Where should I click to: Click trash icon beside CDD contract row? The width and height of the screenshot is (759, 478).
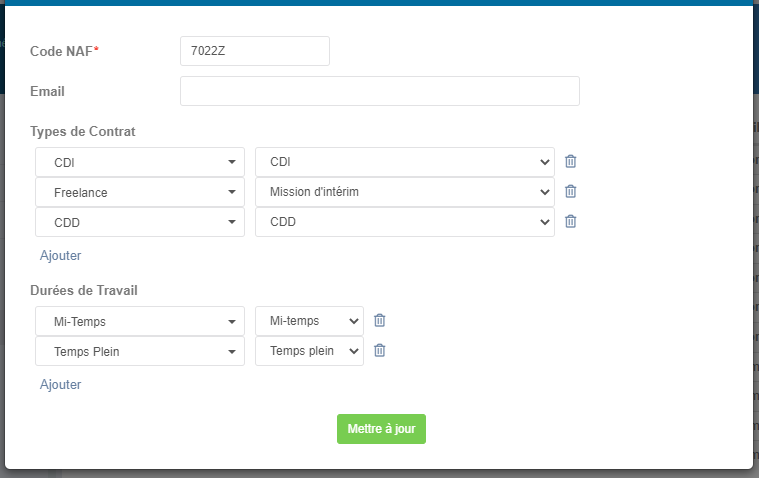click(571, 221)
